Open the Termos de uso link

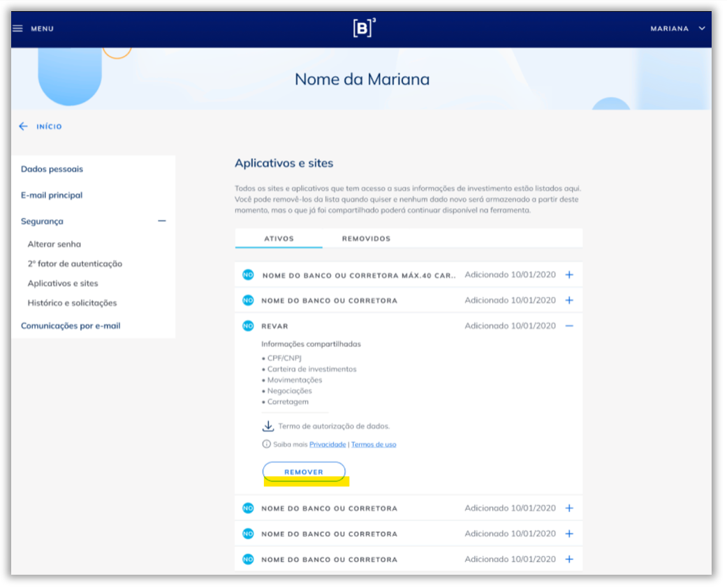(374, 444)
